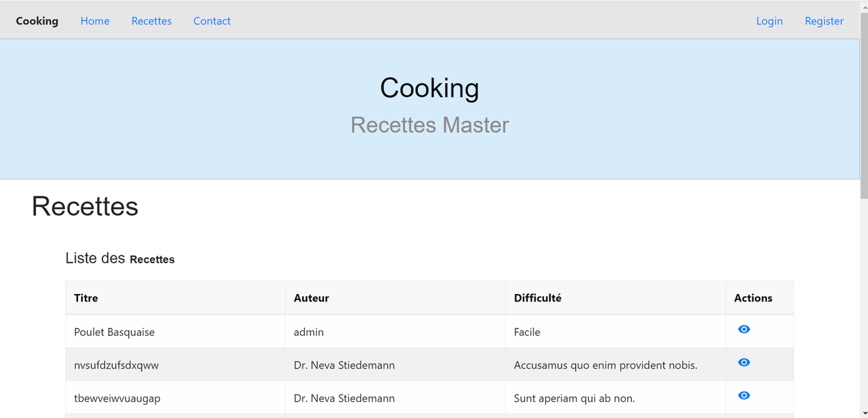This screenshot has width=868, height=418.
Task: Select the 'tbewveiwvuaugap' title cell
Action: [x=176, y=398]
